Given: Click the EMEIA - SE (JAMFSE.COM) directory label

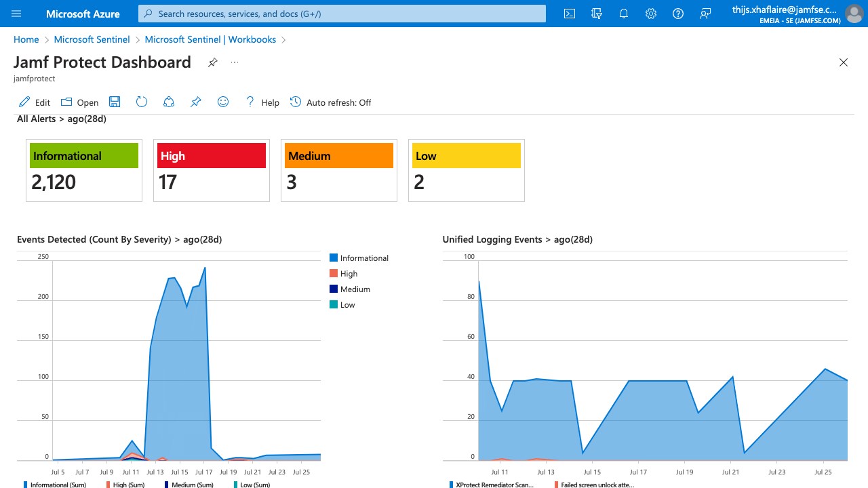Looking at the screenshot, I should 800,20.
